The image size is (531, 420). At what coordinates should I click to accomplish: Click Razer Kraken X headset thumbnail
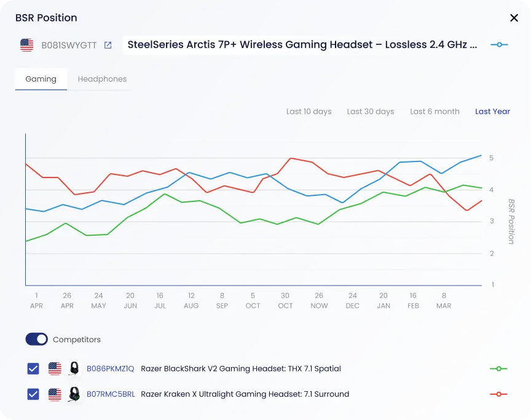coord(74,394)
